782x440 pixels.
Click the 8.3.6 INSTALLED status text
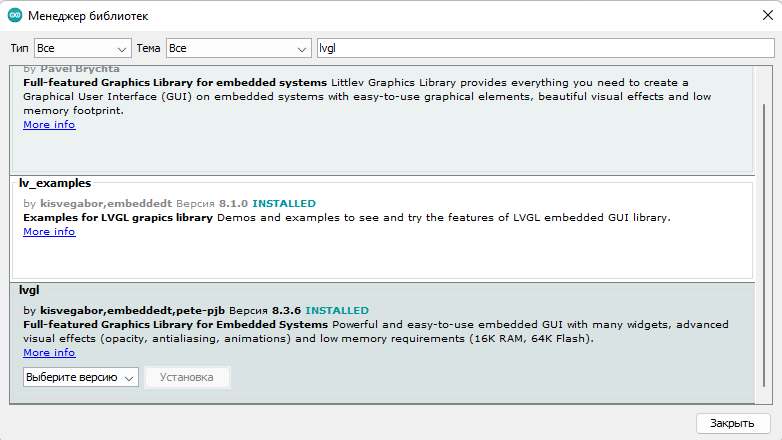click(320, 310)
